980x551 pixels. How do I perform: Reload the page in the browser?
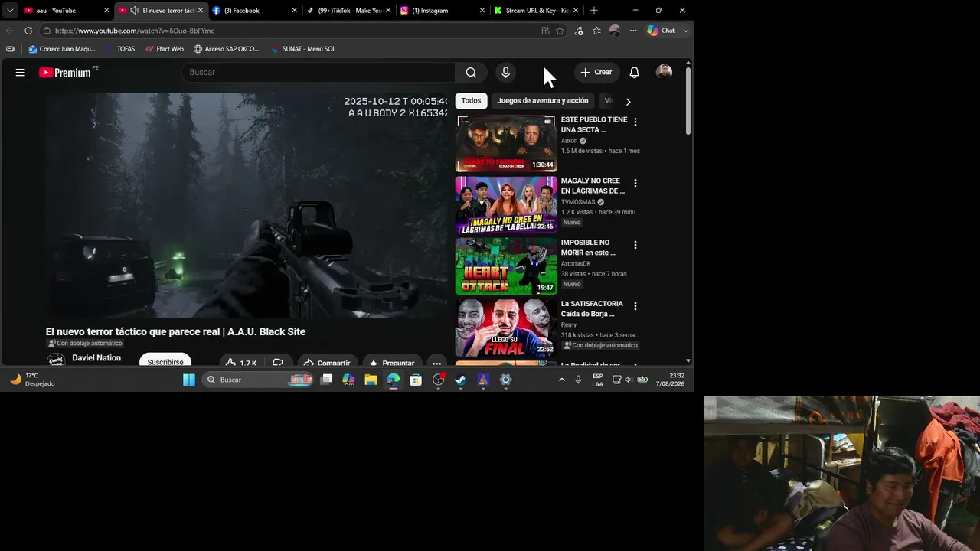click(28, 31)
